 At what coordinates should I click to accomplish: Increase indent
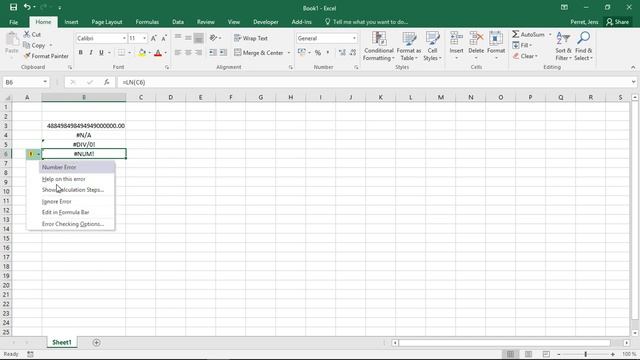click(x=223, y=53)
